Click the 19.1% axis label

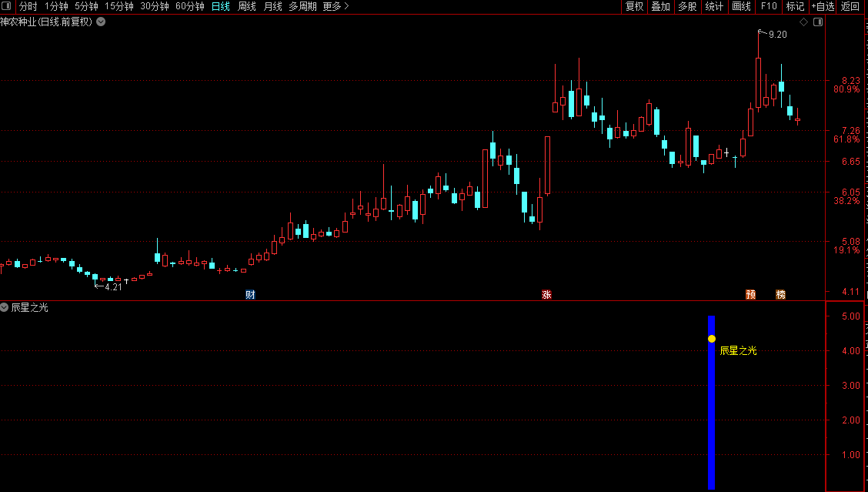(847, 250)
